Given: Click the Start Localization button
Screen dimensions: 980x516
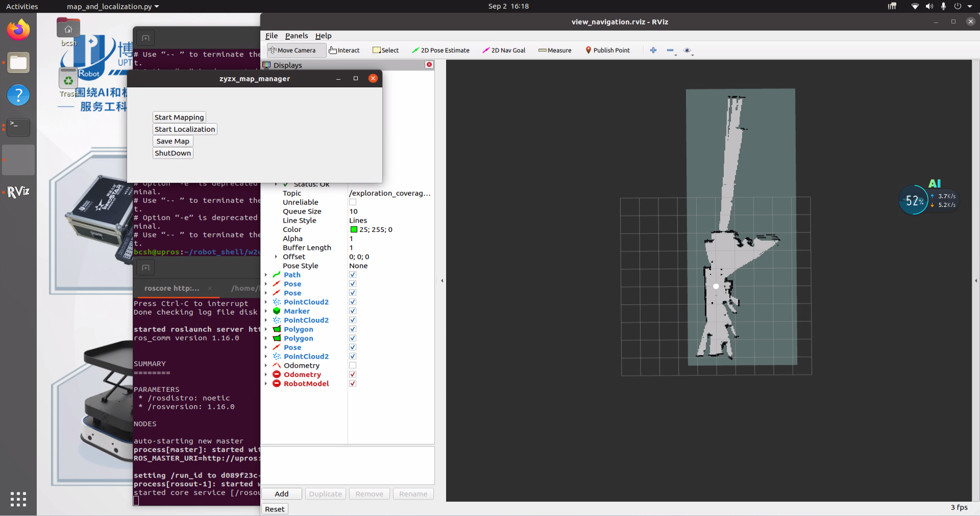Looking at the screenshot, I should point(185,129).
